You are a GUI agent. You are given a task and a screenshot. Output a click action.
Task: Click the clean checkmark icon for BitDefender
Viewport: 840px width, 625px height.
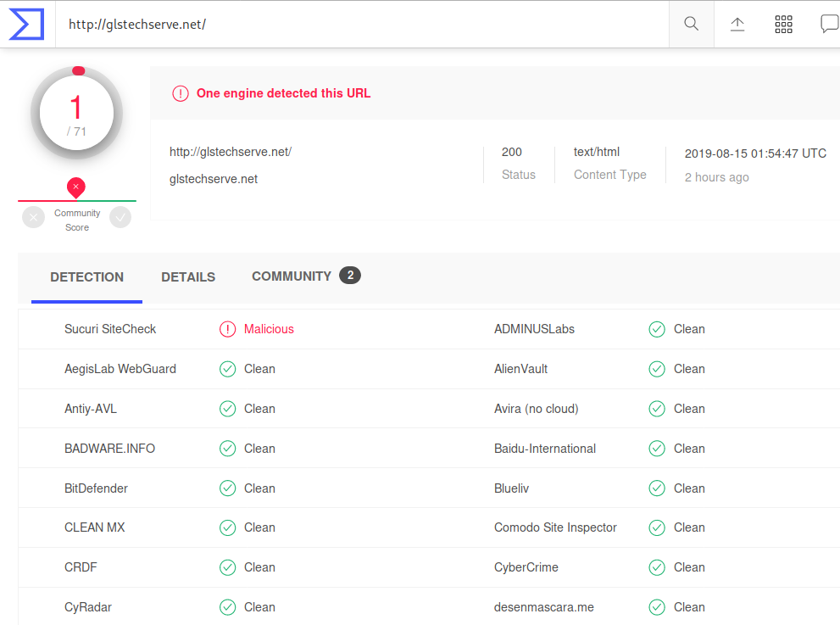(228, 488)
